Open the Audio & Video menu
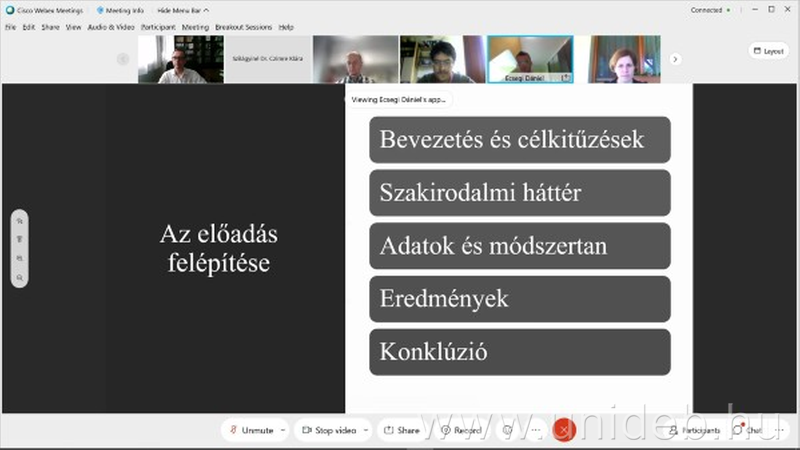 coord(111,27)
